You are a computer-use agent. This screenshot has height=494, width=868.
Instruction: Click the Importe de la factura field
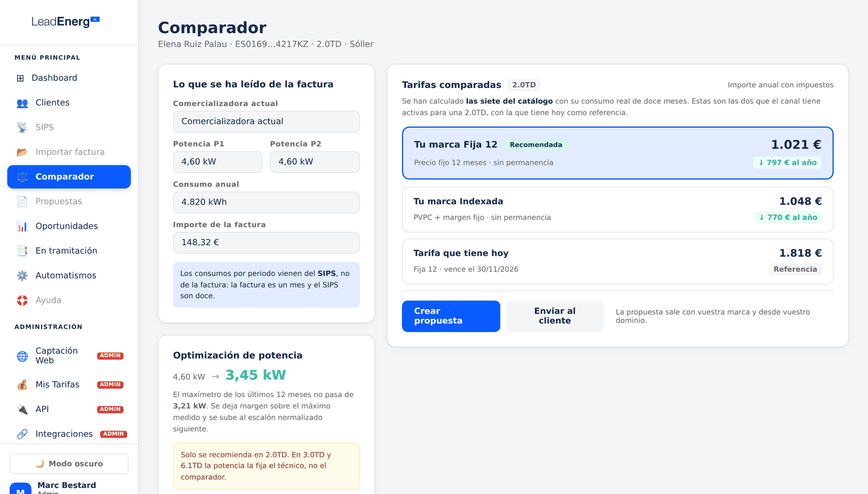(266, 242)
